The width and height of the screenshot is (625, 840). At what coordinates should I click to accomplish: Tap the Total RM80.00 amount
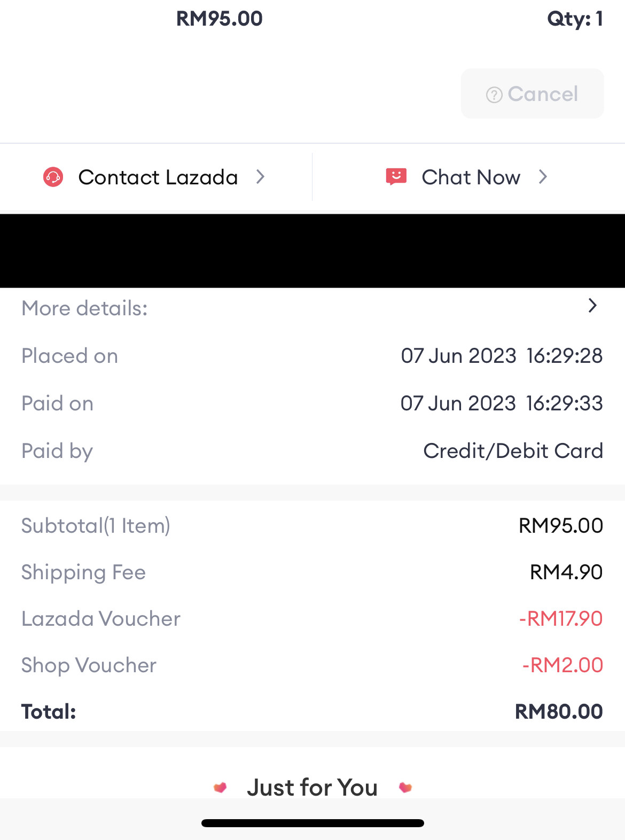(559, 712)
